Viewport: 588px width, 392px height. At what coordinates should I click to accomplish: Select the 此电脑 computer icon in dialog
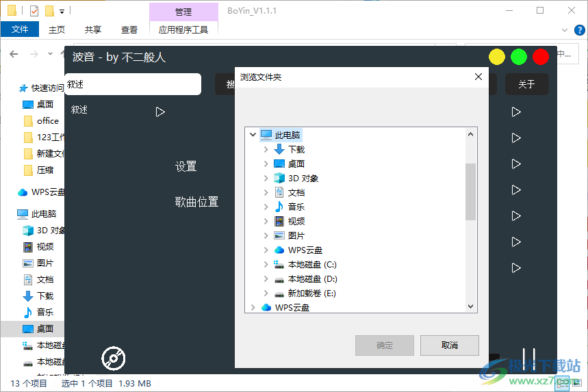pos(266,135)
